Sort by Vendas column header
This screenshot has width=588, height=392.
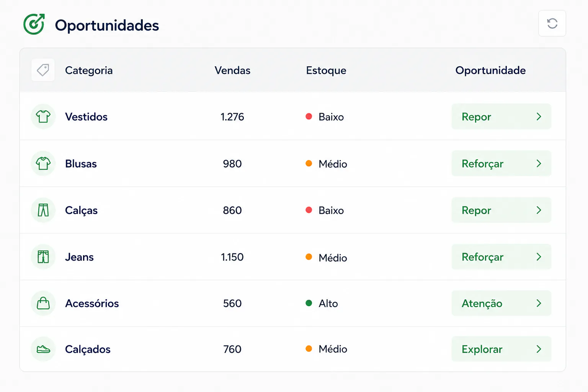232,70
